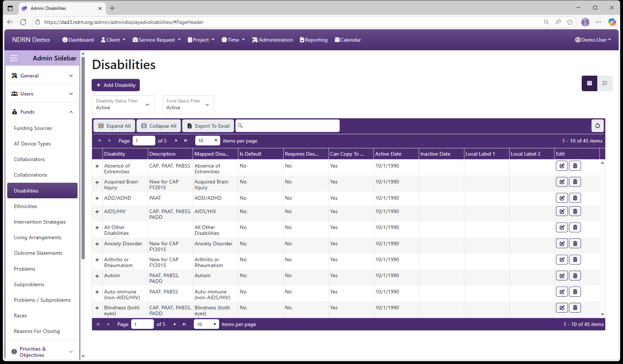Expand the Autism row details
Screen dimensions: 623x364
pos(97,276)
